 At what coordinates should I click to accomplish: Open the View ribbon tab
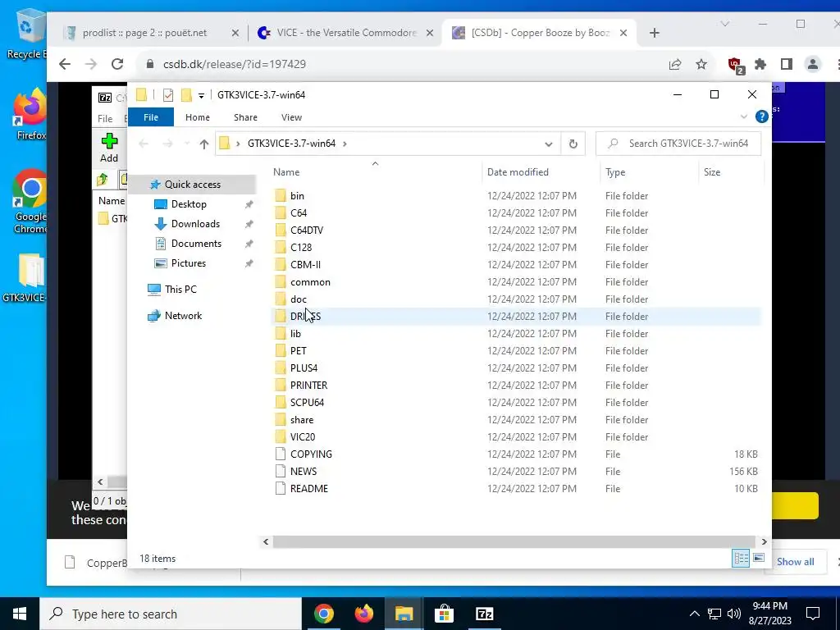[291, 116]
